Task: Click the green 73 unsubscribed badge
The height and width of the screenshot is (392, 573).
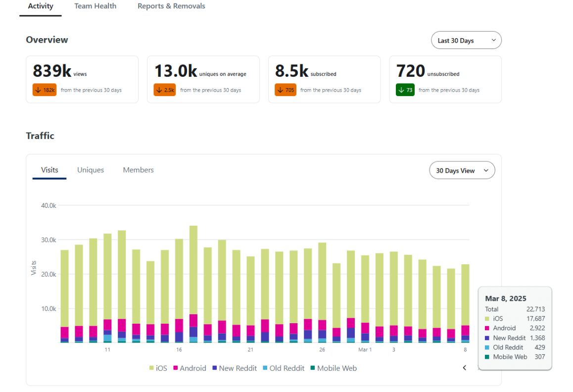Action: [405, 90]
